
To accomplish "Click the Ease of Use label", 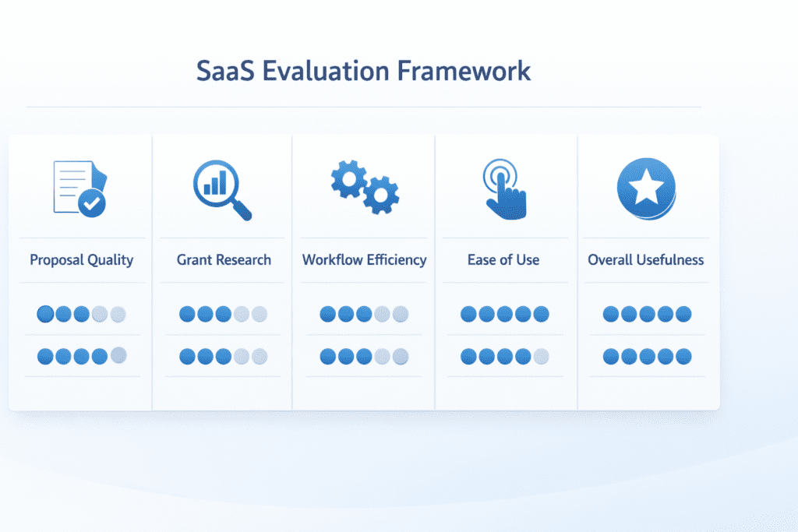I will [503, 260].
